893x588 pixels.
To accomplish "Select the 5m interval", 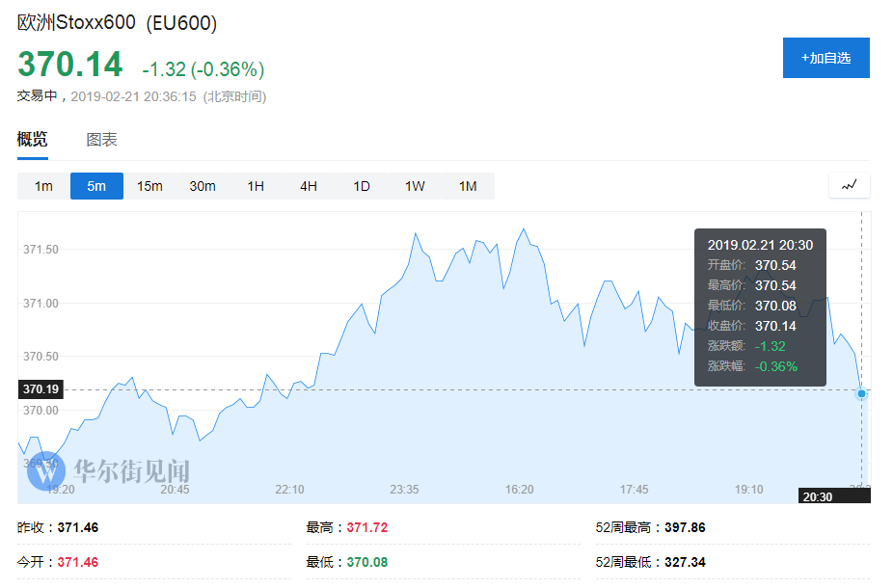I will click(96, 186).
